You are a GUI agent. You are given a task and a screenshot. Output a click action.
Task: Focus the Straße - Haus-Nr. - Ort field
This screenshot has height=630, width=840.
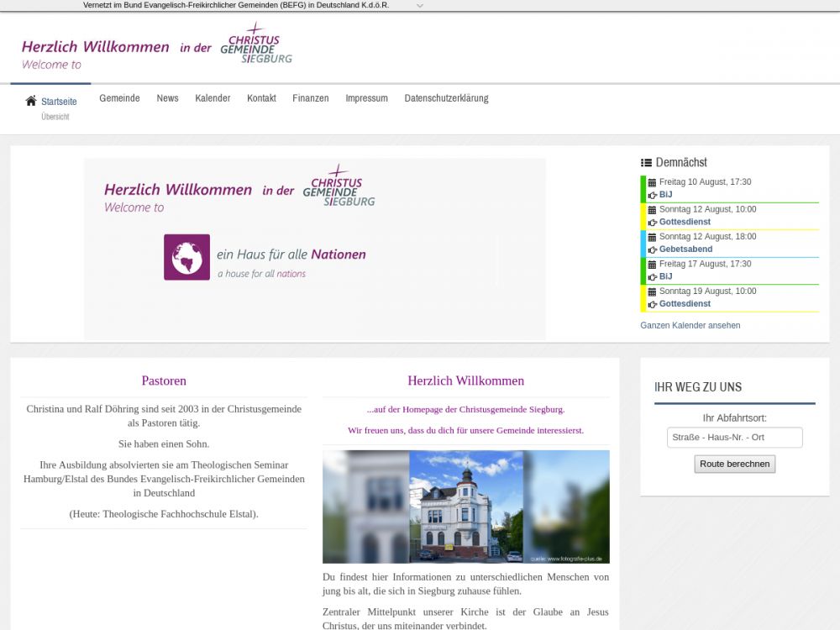tap(735, 438)
